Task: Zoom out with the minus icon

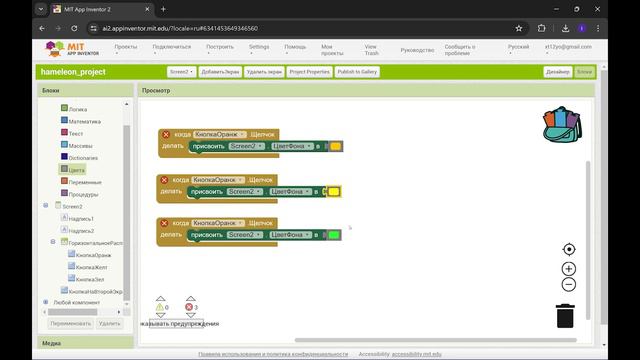Action: click(x=569, y=284)
